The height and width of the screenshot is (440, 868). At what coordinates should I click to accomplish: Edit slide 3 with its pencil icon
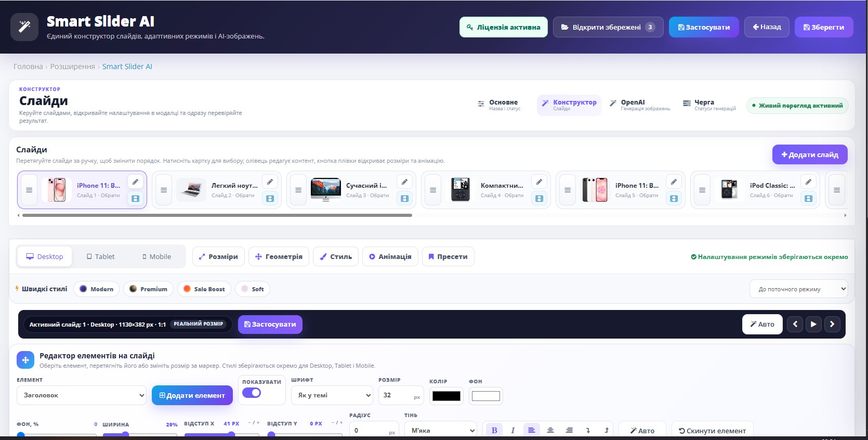(404, 182)
